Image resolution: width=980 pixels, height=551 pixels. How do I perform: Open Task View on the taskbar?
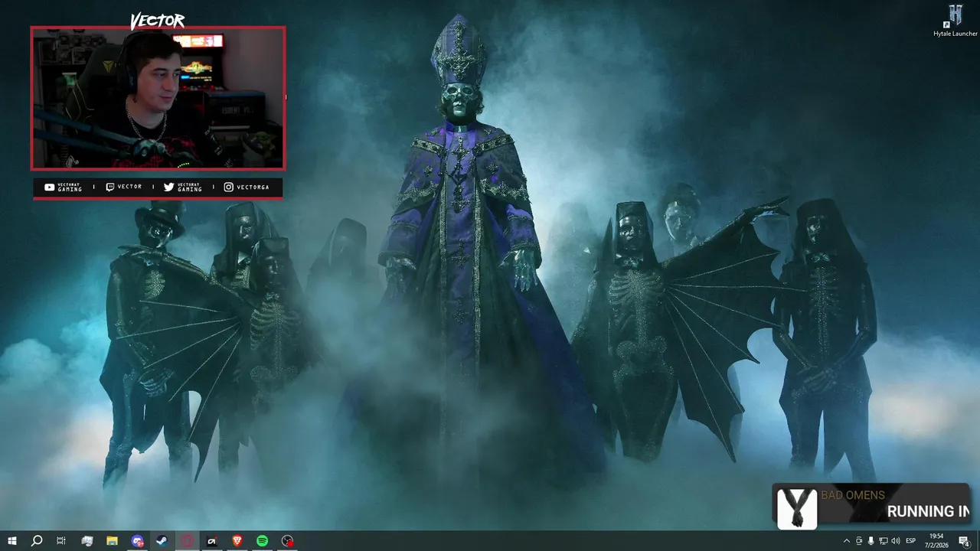[61, 541]
